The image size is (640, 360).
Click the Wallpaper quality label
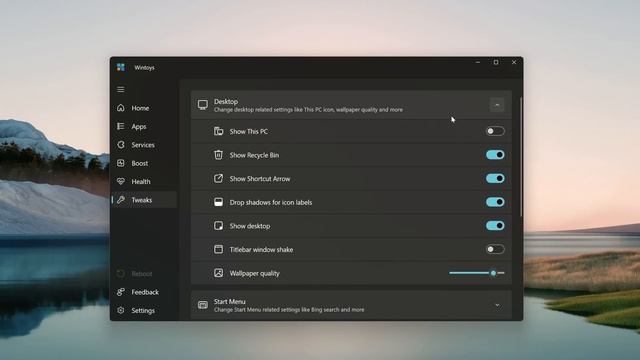pos(255,273)
